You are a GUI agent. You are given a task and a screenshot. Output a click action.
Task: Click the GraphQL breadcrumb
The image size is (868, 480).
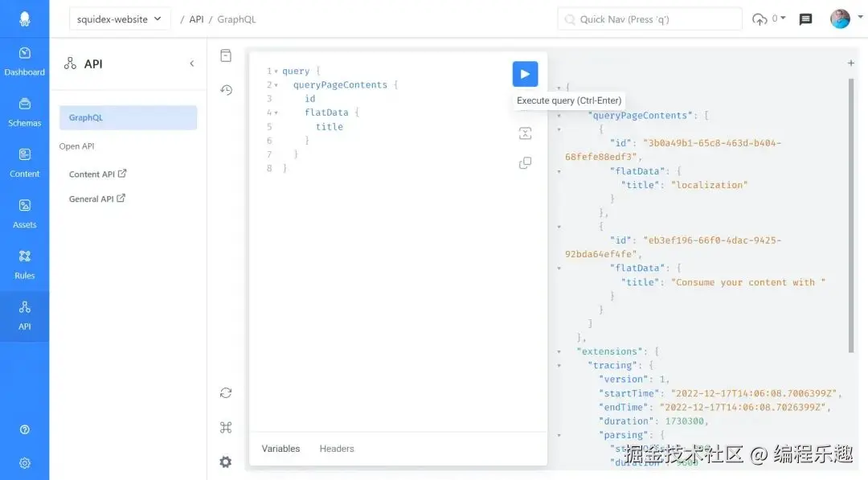click(x=236, y=19)
